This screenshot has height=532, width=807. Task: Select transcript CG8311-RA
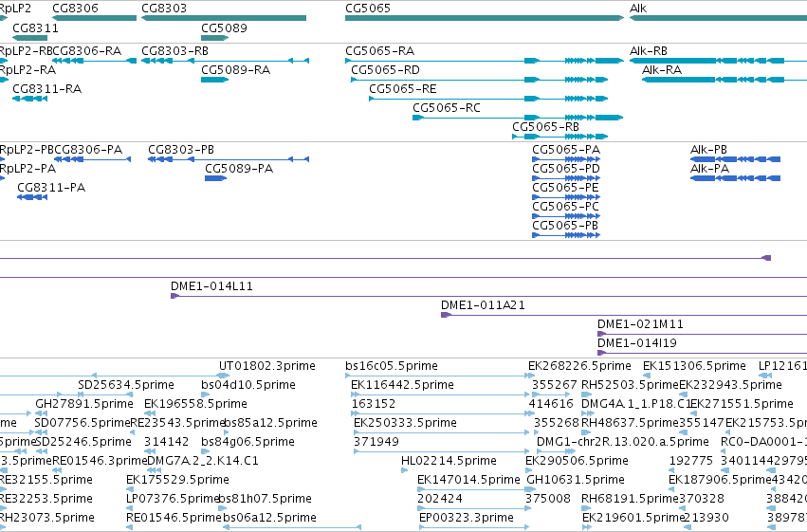(x=29, y=99)
